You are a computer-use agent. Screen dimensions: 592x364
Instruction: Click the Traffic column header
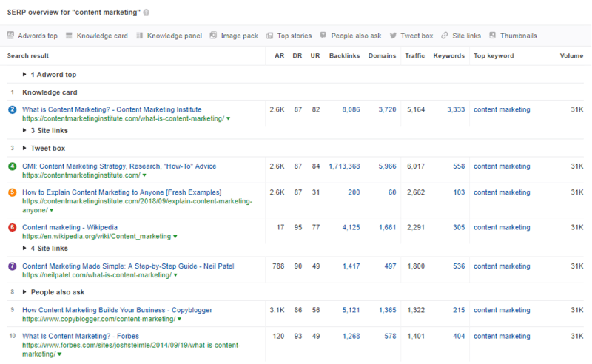[415, 56]
